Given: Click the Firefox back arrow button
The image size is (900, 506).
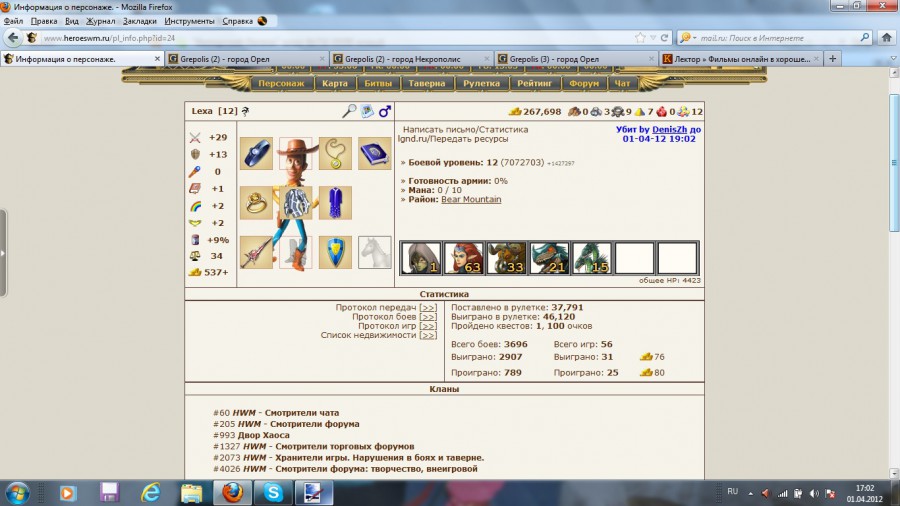Looking at the screenshot, I should point(13,38).
